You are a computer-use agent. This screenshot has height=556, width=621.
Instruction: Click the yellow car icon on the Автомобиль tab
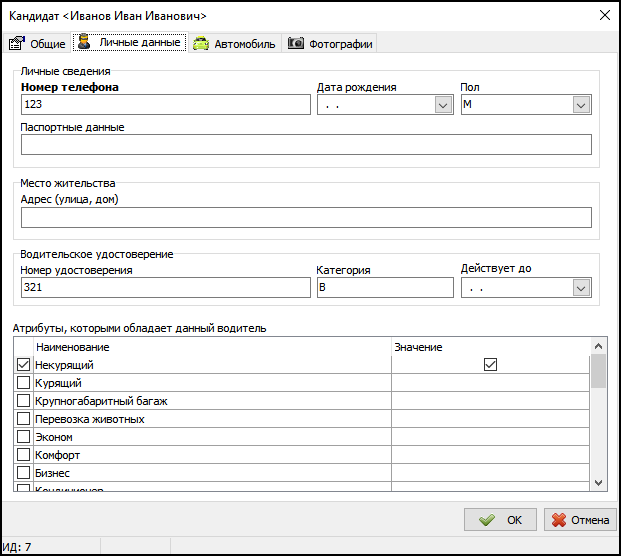click(x=201, y=44)
